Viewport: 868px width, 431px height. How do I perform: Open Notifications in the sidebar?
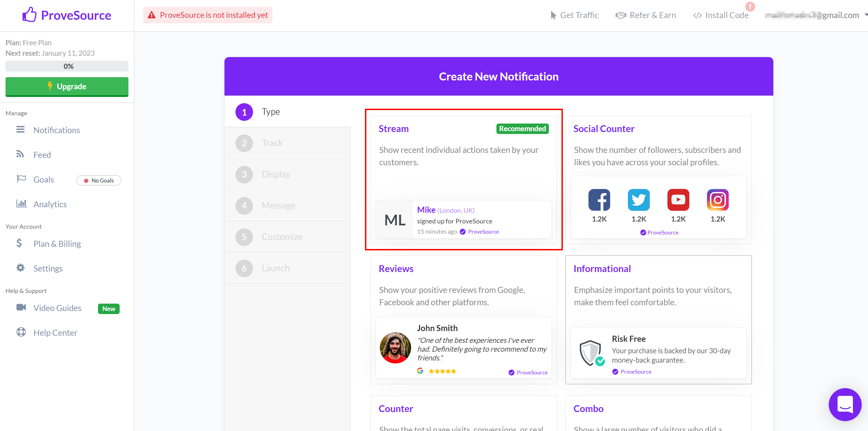(57, 130)
